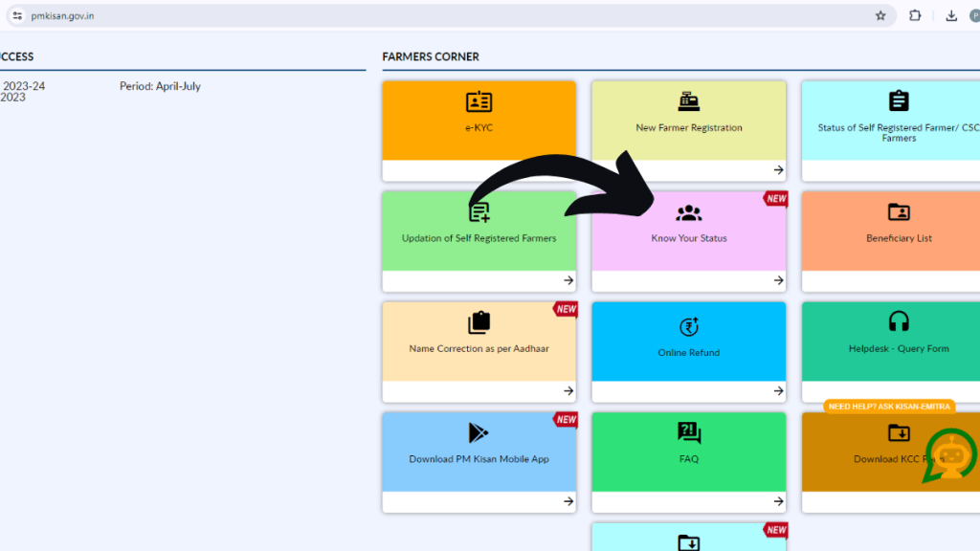Open Beneficiary List link
This screenshot has height=551, width=980.
click(899, 238)
